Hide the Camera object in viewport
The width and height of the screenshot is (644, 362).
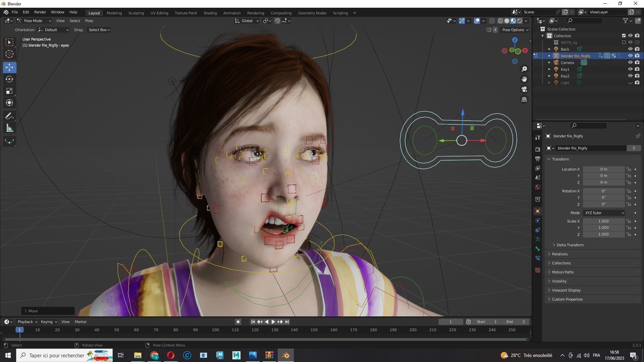[x=630, y=62]
